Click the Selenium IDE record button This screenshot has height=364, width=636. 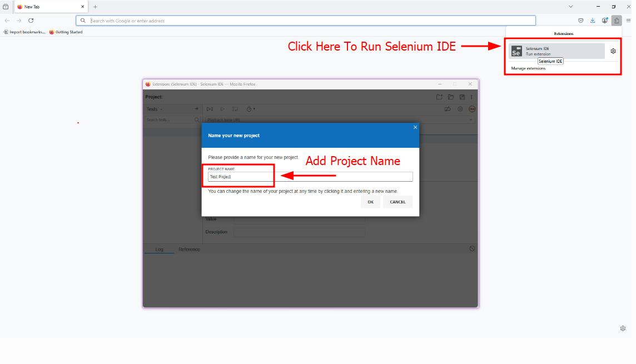(472, 109)
